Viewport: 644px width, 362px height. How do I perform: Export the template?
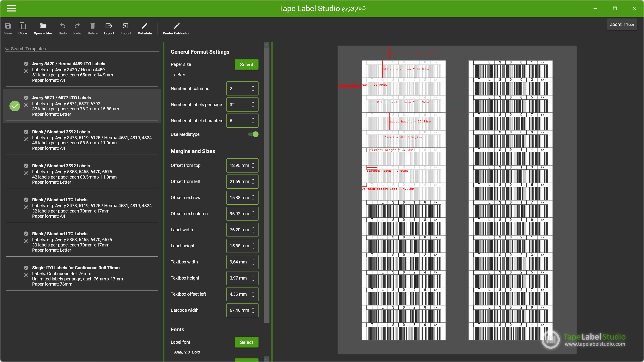(109, 29)
